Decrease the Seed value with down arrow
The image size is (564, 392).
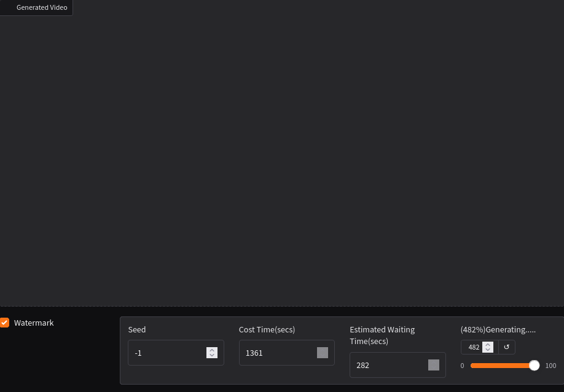click(212, 355)
